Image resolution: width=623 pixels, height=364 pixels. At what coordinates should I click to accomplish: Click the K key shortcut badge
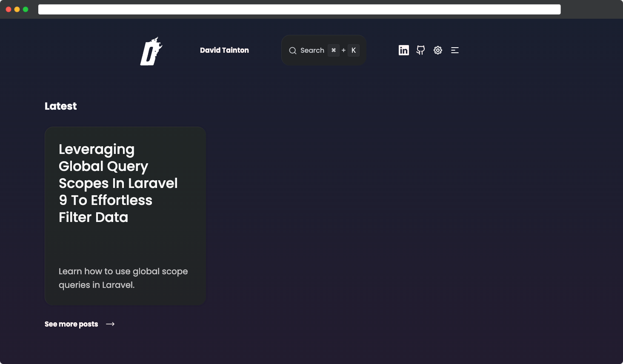pos(353,50)
